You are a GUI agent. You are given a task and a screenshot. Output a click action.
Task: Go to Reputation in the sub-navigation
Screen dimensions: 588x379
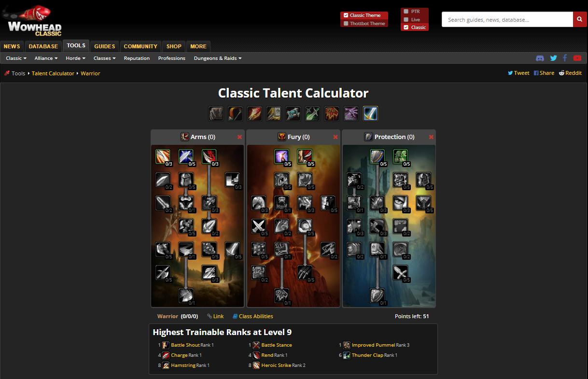(x=137, y=58)
